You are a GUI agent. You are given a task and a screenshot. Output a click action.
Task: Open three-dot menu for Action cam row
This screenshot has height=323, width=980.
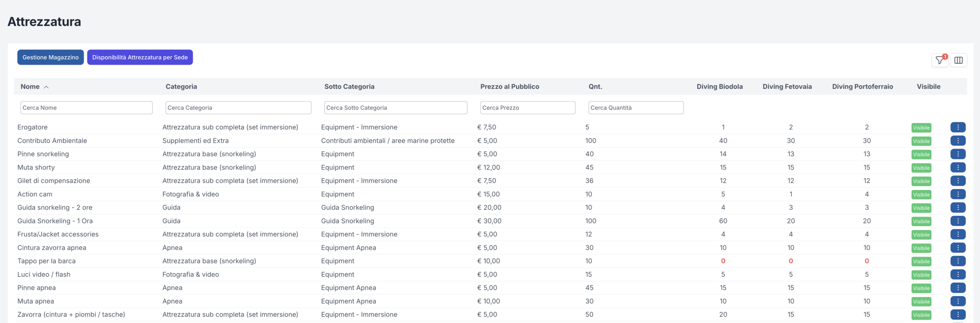(957, 194)
